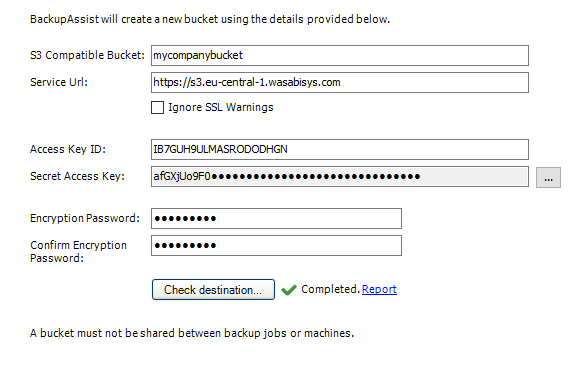Viewport: 577px width, 367px height.
Task: Open the Secret Access Key ellipsis button
Action: click(x=548, y=178)
